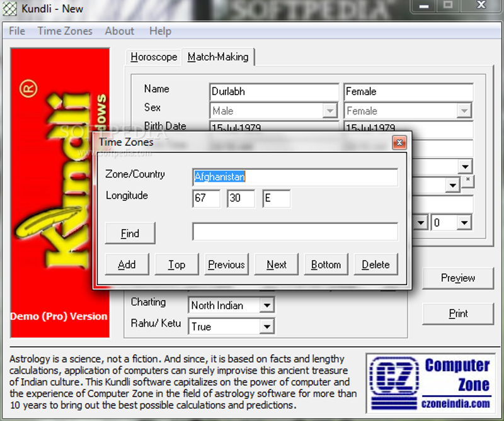Click the Zone/Country field showing Afghanistan
The image size is (504, 421).
click(x=295, y=177)
